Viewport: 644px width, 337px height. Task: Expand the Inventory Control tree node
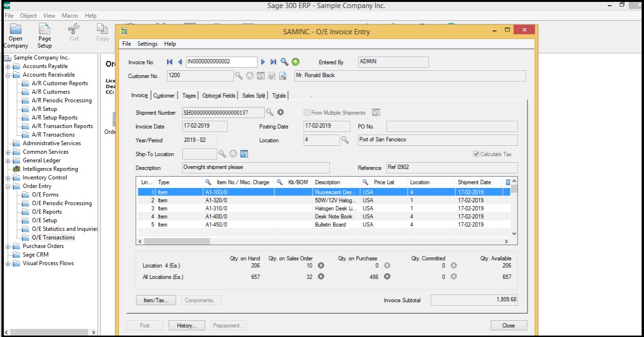point(8,178)
